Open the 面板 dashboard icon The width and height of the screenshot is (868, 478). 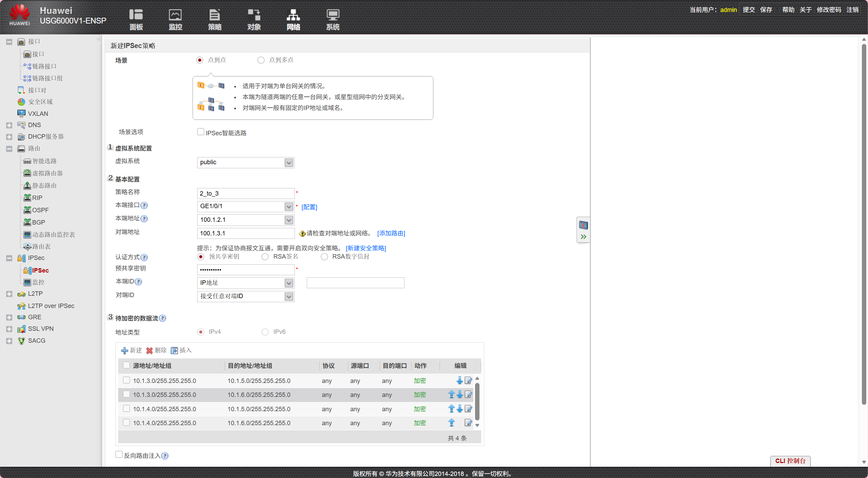136,15
